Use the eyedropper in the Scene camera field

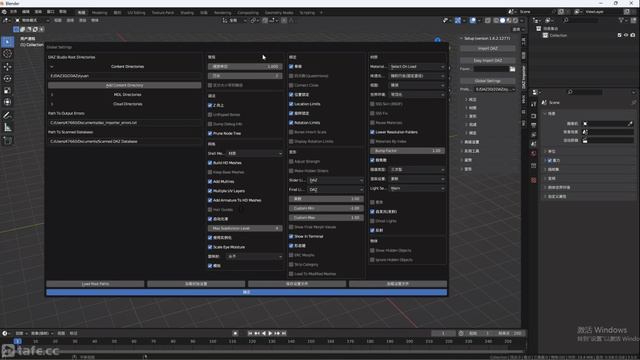coord(630,123)
